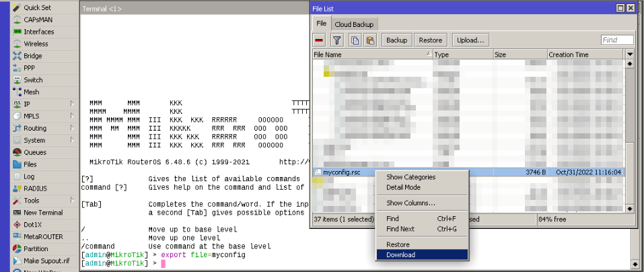The height and width of the screenshot is (272, 644).
Task: Click the copy icon in File List toolbar
Action: pos(355,40)
